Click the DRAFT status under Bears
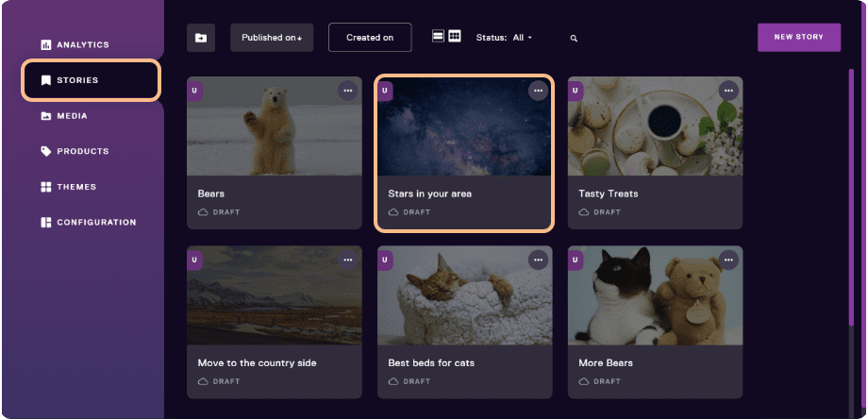This screenshot has width=868, height=419. [219, 212]
